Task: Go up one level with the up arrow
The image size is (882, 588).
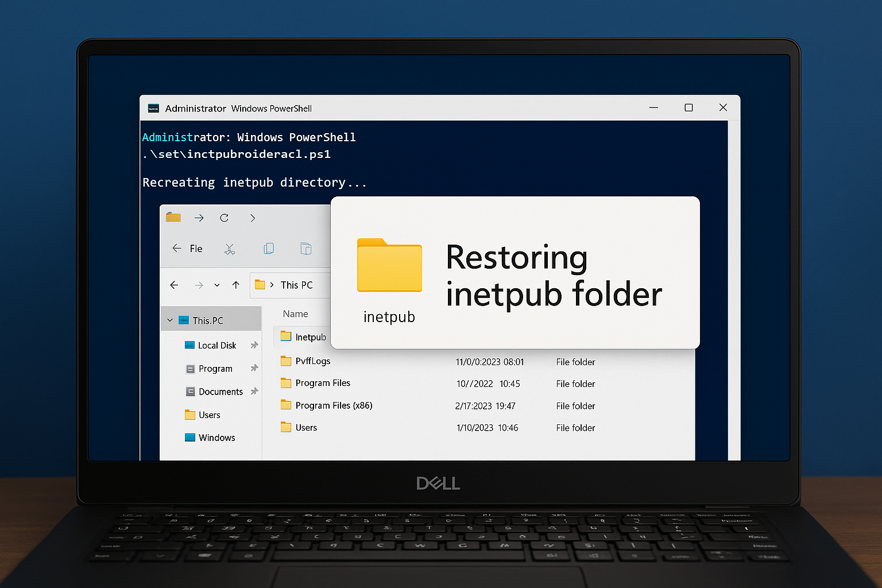Action: pyautogui.click(x=236, y=285)
